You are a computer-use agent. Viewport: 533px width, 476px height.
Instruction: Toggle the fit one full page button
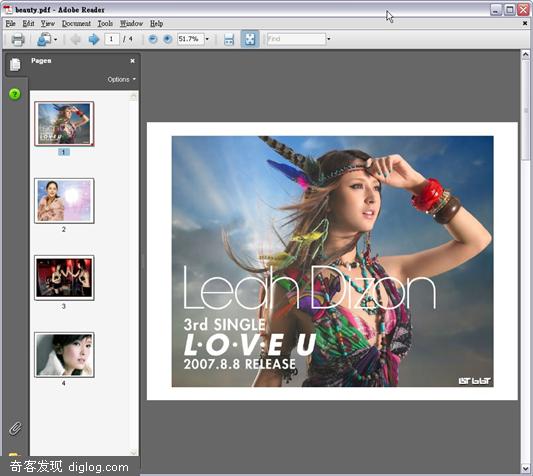[250, 39]
